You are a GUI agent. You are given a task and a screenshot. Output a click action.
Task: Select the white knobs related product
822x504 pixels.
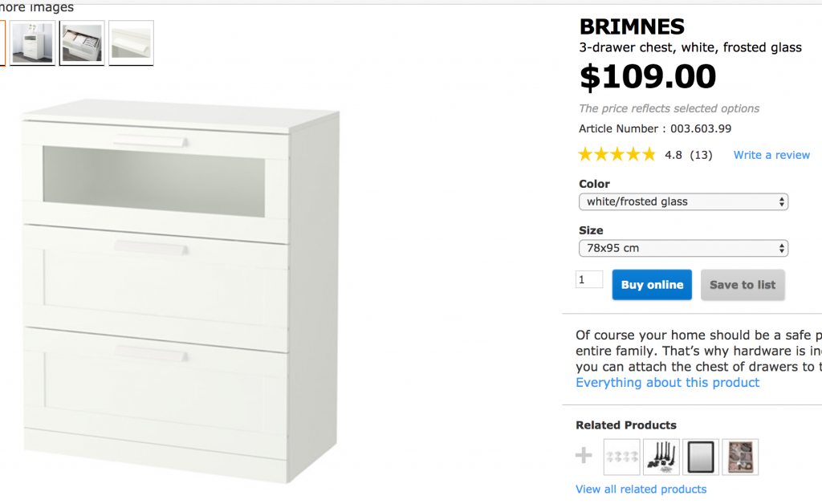(621, 457)
